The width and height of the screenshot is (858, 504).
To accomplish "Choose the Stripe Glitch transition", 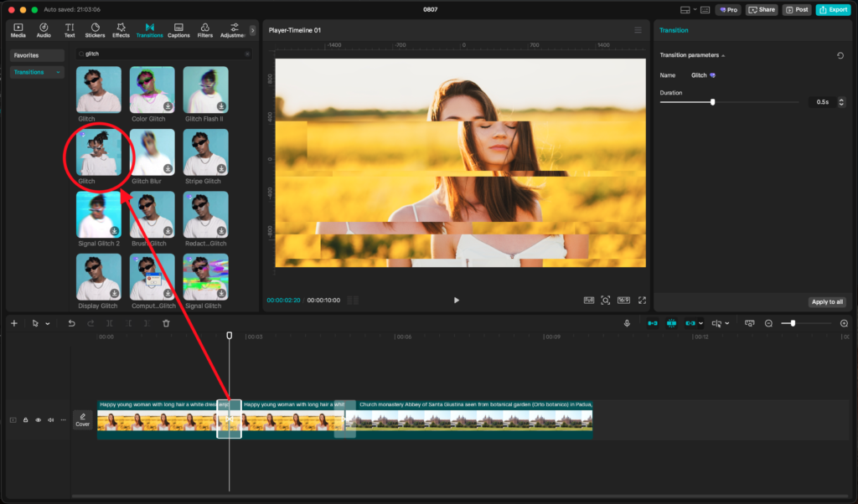I will [x=206, y=152].
